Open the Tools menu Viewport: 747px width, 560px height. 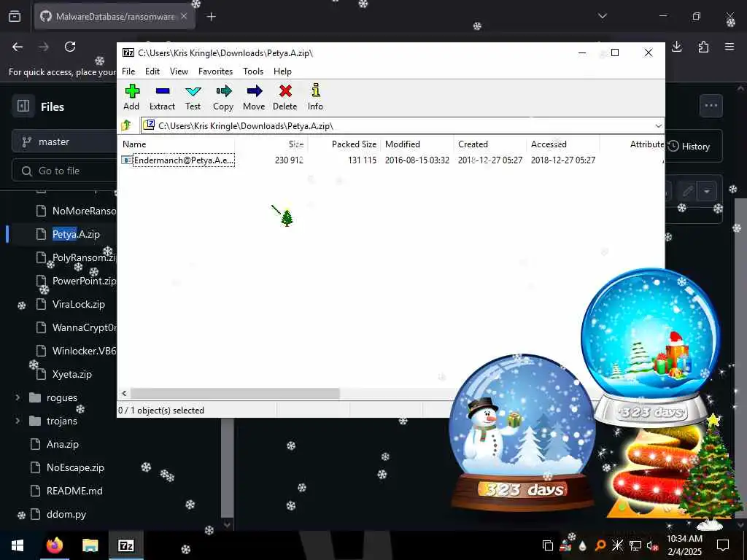(253, 71)
